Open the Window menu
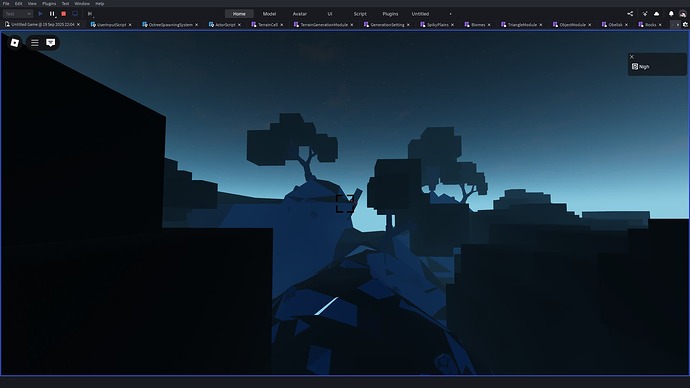Image resolution: width=690 pixels, height=388 pixels. pyautogui.click(x=82, y=4)
